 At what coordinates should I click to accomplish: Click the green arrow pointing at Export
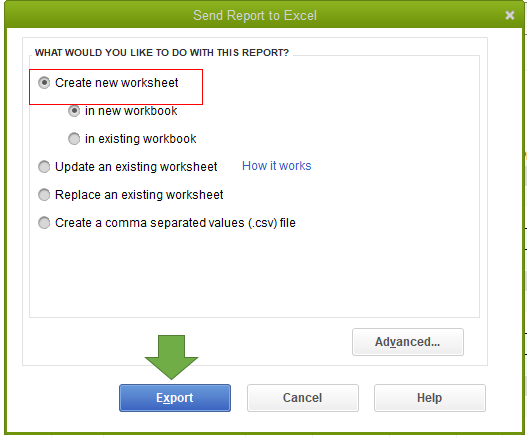[171, 357]
